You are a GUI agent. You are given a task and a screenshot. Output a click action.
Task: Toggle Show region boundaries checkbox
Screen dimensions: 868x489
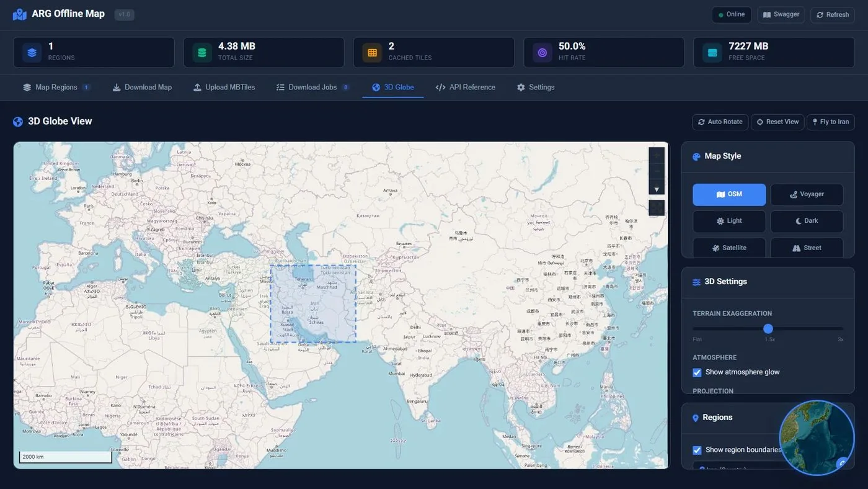(697, 450)
